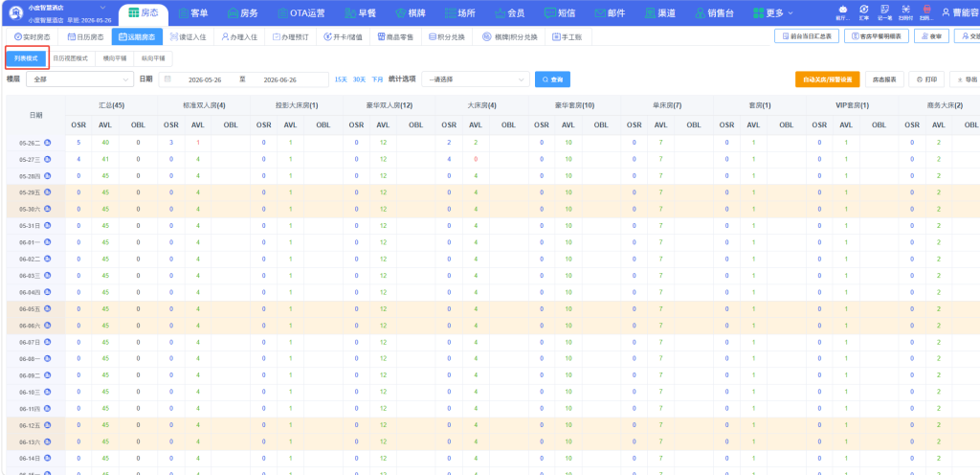Open 办理预订 reservation
Viewport: 980px width, 475px height.
click(x=291, y=37)
